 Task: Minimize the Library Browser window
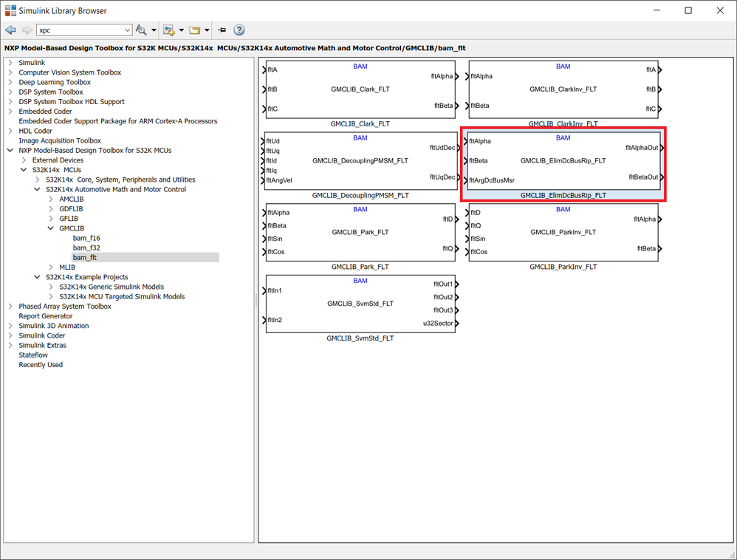[x=657, y=10]
